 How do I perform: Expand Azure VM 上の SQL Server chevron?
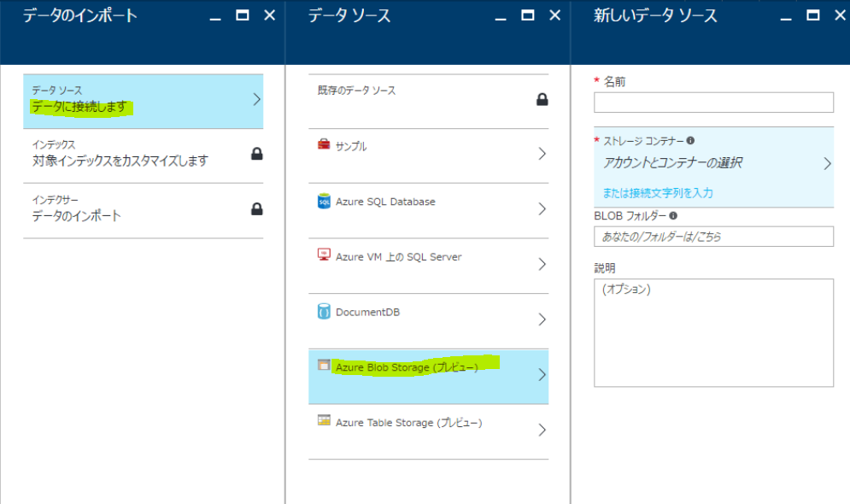pos(542,265)
